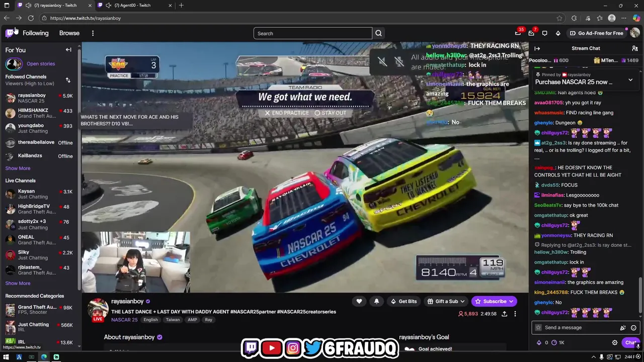
Task: Send message with Chat button
Action: tap(631, 343)
